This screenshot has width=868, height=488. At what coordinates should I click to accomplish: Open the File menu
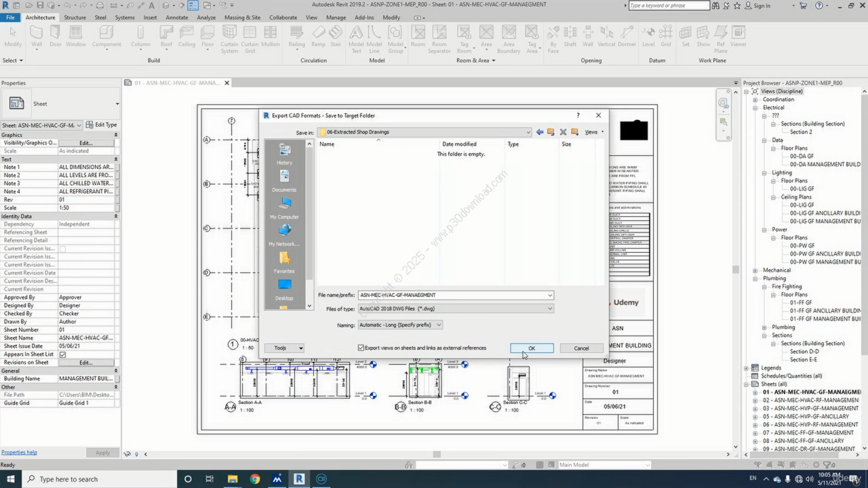point(10,18)
